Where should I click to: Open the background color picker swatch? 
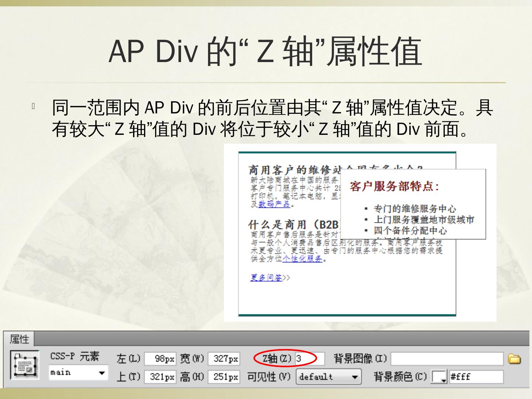click(x=439, y=377)
